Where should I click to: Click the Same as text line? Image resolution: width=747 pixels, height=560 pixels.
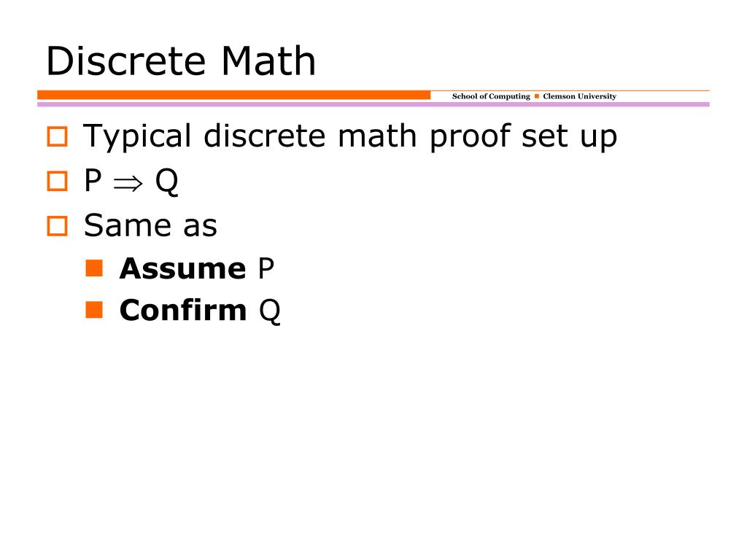(150, 225)
